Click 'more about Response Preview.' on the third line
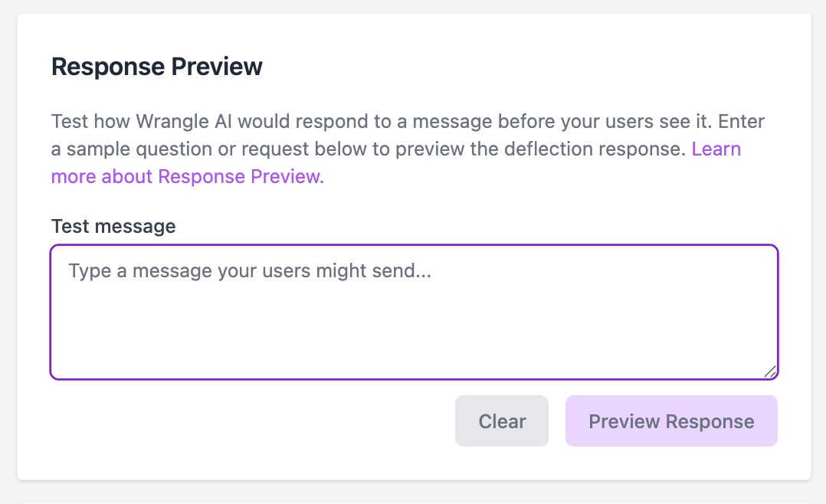 click(188, 176)
